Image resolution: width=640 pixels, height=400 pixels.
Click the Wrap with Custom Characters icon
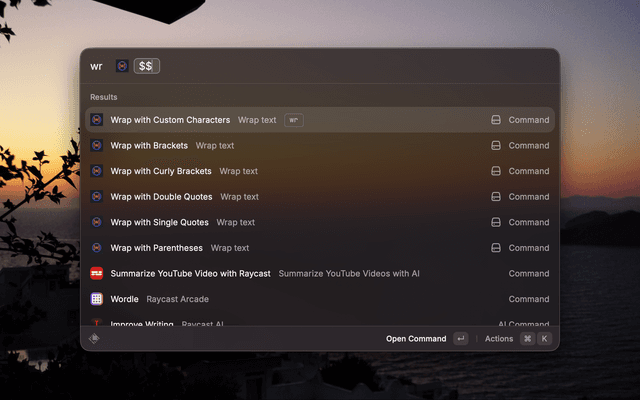tap(97, 120)
